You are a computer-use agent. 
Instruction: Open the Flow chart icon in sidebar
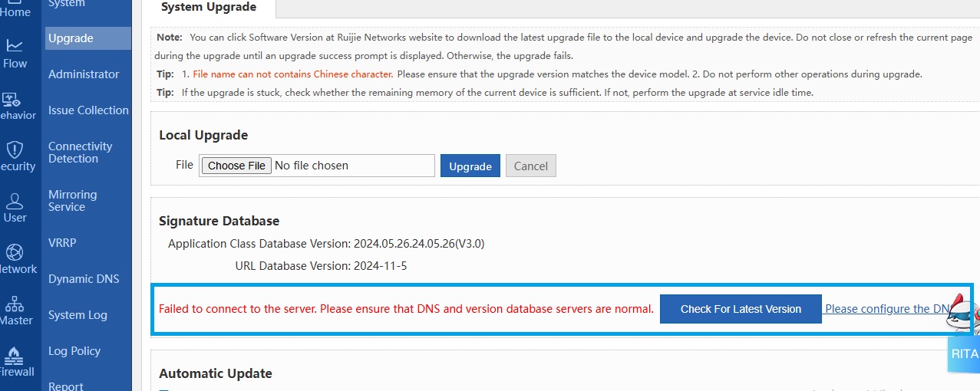(x=15, y=46)
